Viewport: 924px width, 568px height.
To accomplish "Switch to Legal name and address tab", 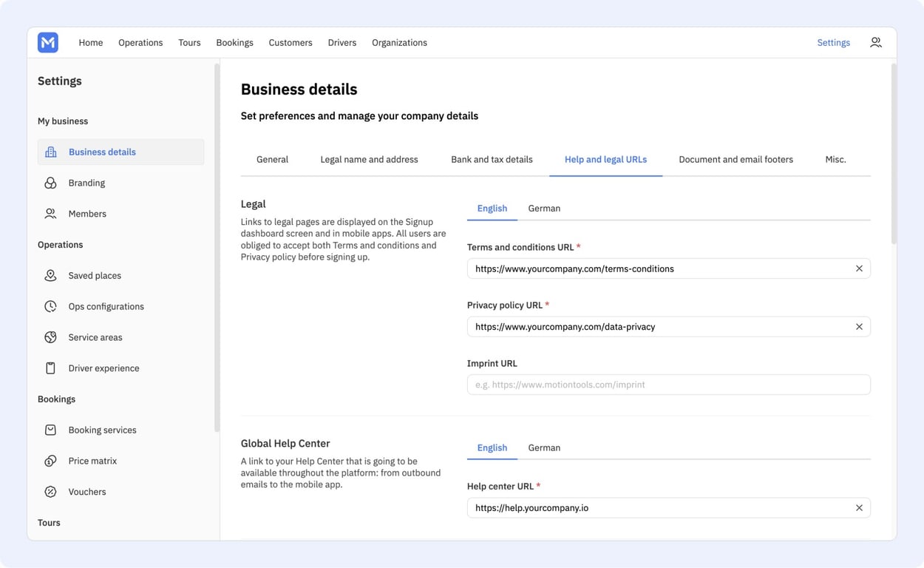I will tap(369, 159).
